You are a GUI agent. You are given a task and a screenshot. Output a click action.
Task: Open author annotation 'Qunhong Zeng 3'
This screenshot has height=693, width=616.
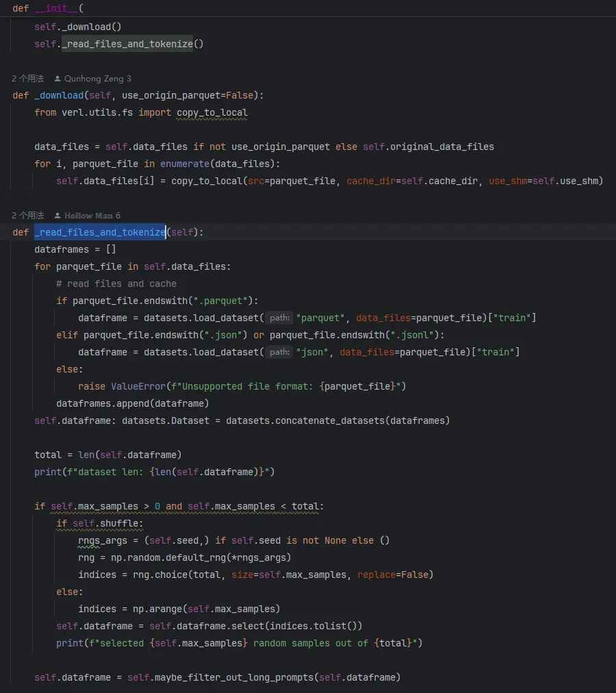point(98,79)
